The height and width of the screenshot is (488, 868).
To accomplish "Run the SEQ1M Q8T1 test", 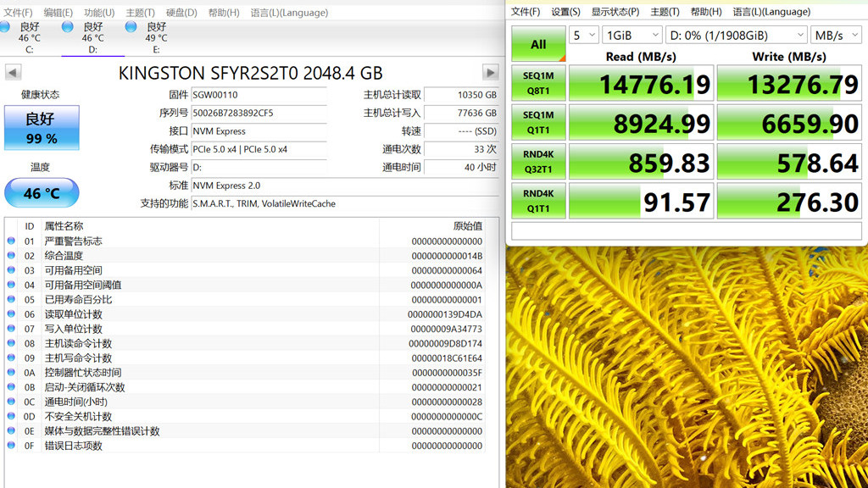I will coord(538,84).
